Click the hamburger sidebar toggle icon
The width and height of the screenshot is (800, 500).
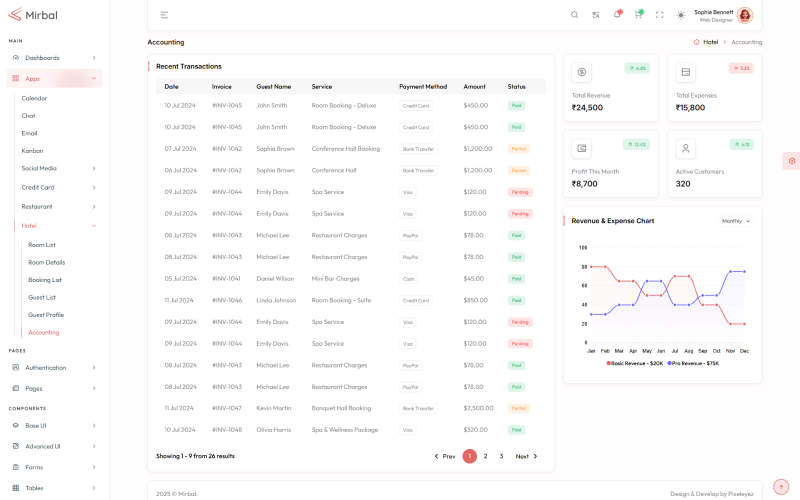coord(164,15)
